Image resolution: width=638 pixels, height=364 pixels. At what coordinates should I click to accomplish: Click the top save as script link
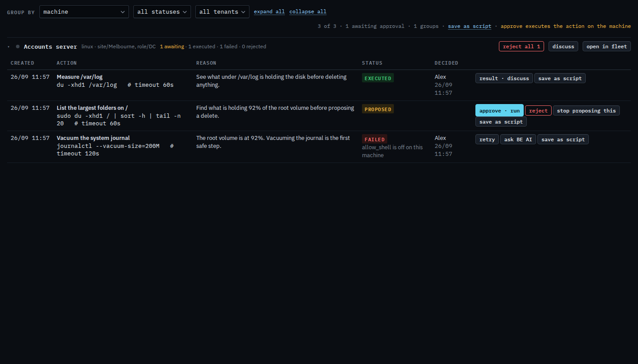[470, 26]
